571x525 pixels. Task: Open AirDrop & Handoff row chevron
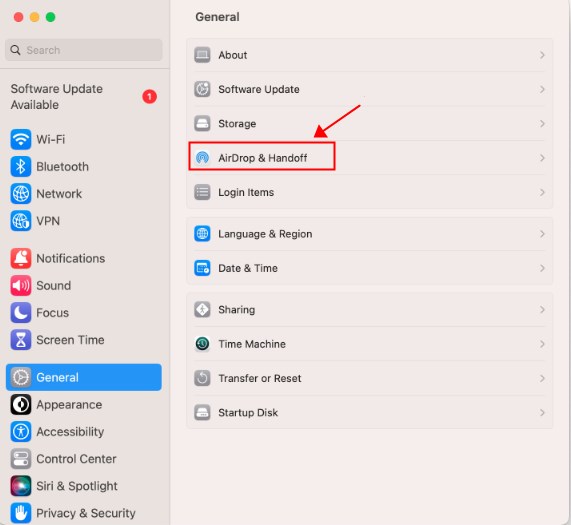coord(542,158)
